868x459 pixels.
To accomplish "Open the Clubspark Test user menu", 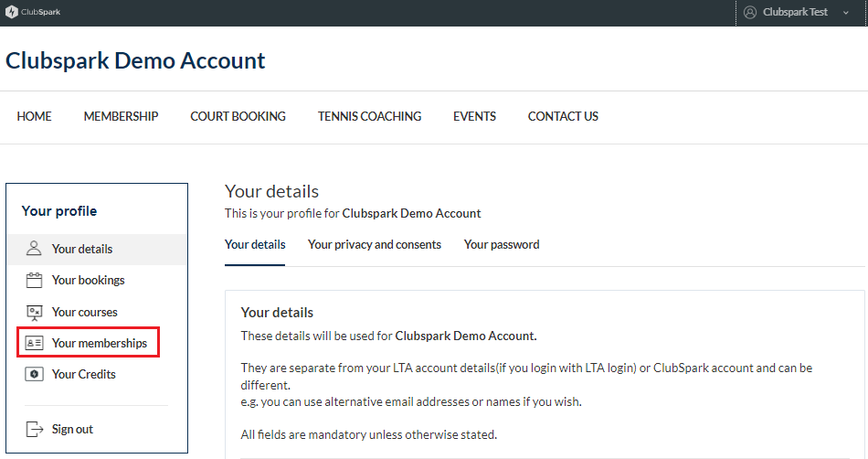I will click(x=795, y=12).
